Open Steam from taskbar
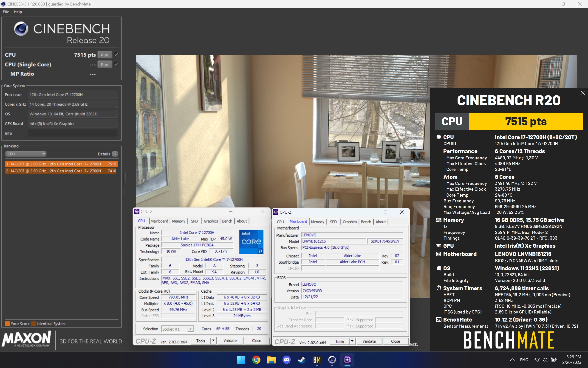Screen dimensions: 588x368 pos(302,359)
